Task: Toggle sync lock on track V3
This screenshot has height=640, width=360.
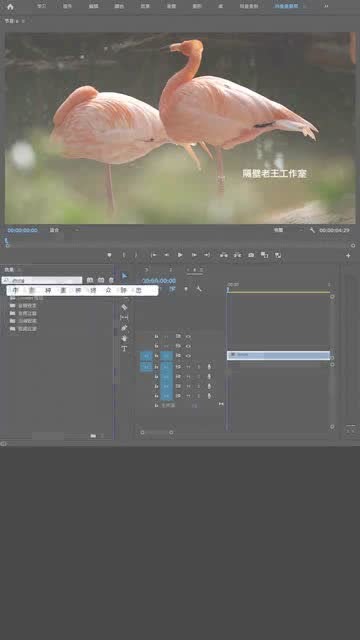Action: click(178, 336)
